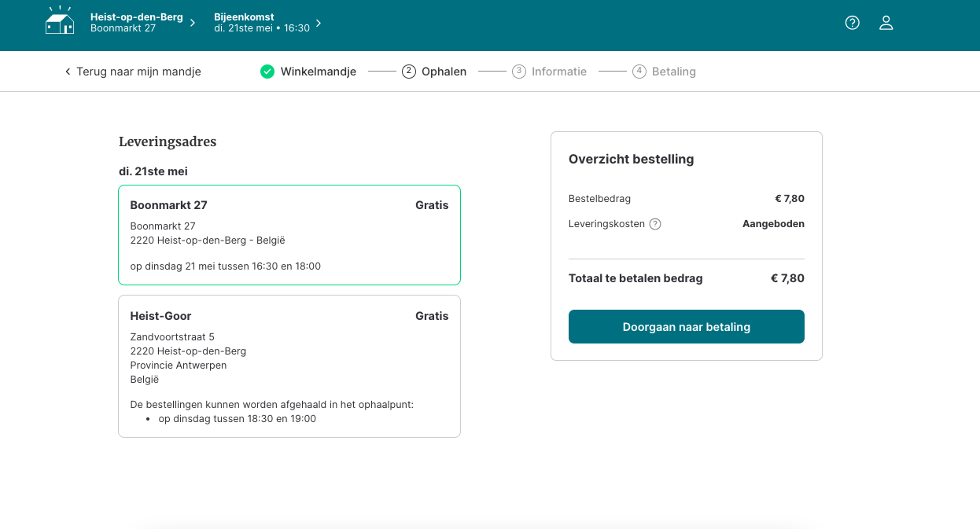Click the Leveringsadres heading

click(168, 142)
